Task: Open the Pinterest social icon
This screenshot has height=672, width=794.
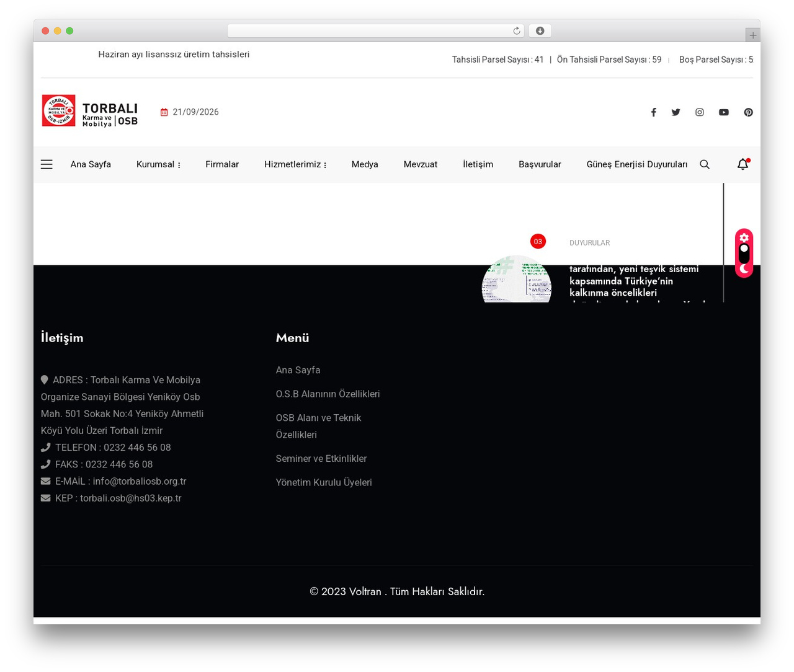Action: [x=748, y=112]
